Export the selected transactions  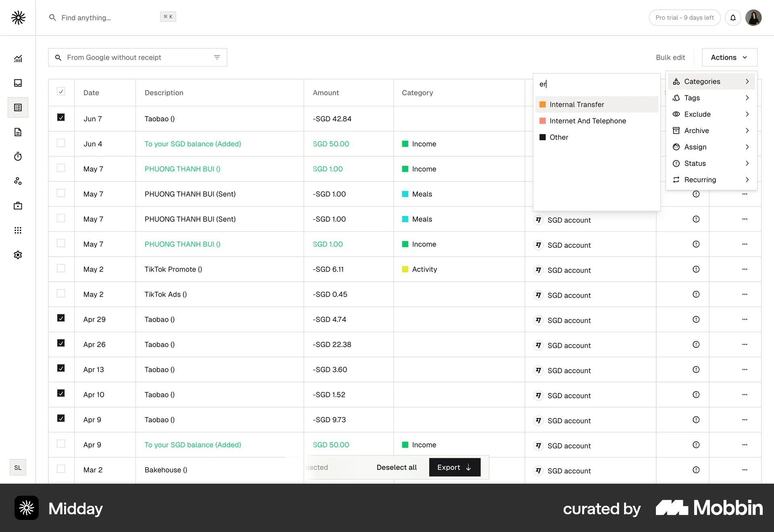[454, 467]
